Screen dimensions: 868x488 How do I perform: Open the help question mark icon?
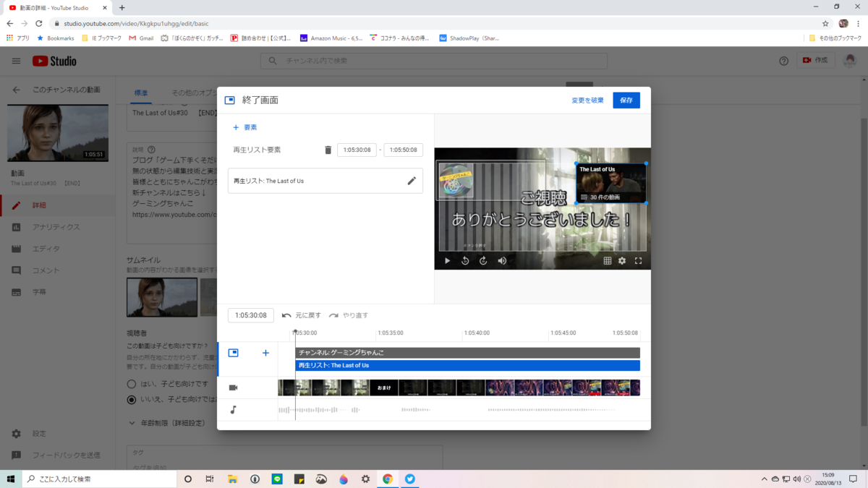(x=783, y=61)
